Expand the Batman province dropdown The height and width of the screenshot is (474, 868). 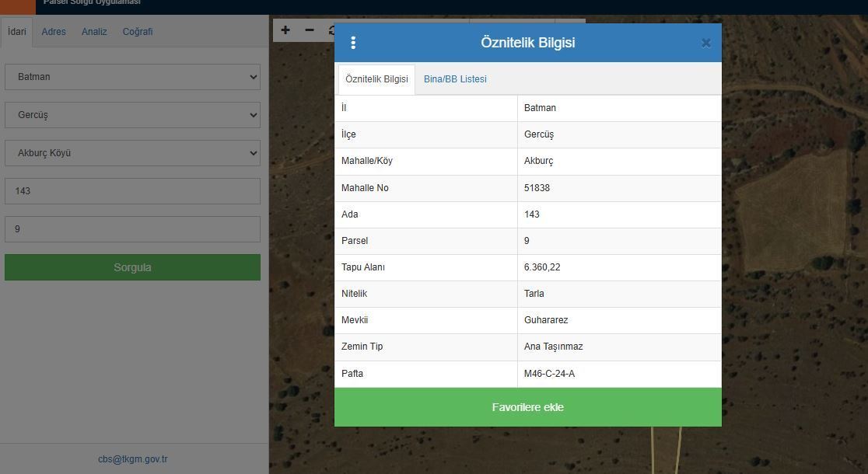[x=132, y=77]
